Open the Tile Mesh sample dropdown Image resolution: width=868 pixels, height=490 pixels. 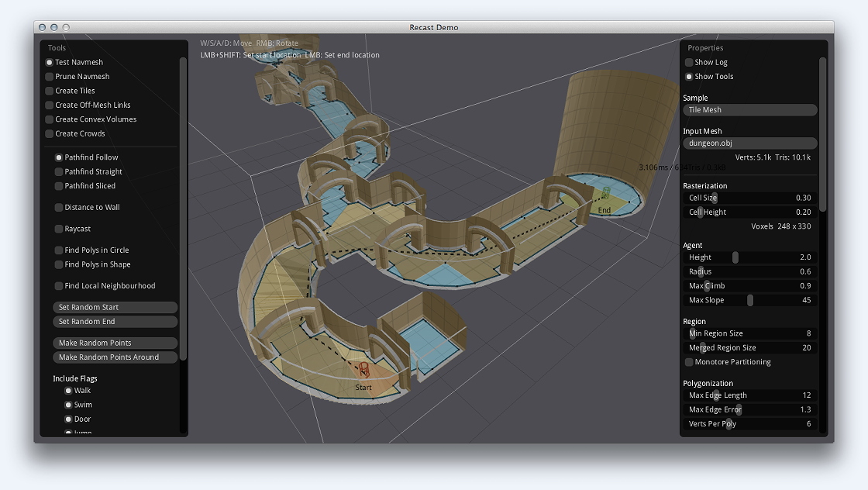[749, 110]
